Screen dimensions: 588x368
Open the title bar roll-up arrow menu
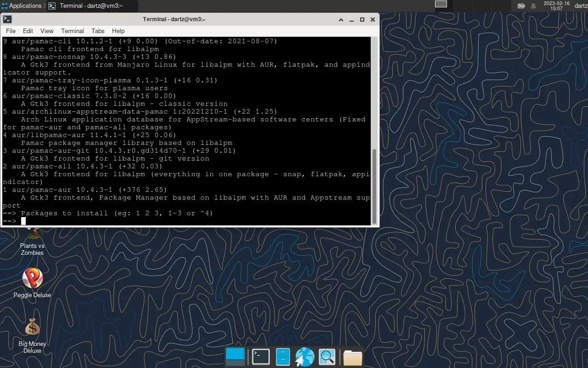341,20
